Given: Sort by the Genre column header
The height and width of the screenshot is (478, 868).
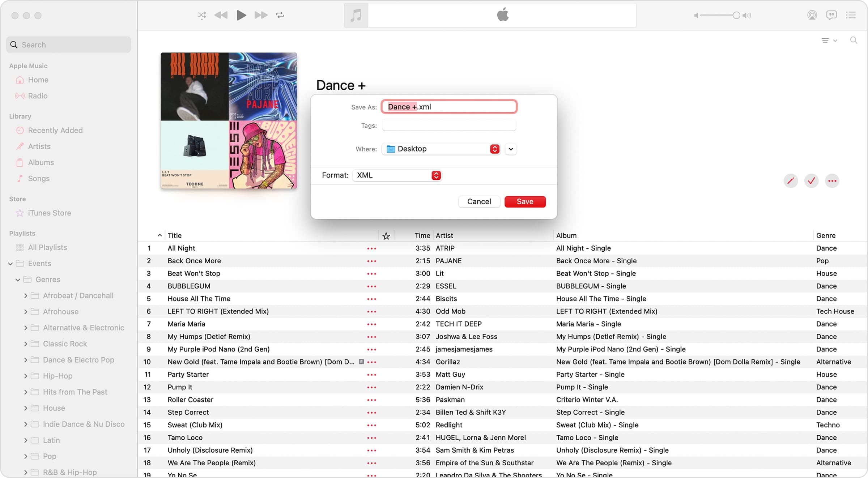Looking at the screenshot, I should point(826,236).
